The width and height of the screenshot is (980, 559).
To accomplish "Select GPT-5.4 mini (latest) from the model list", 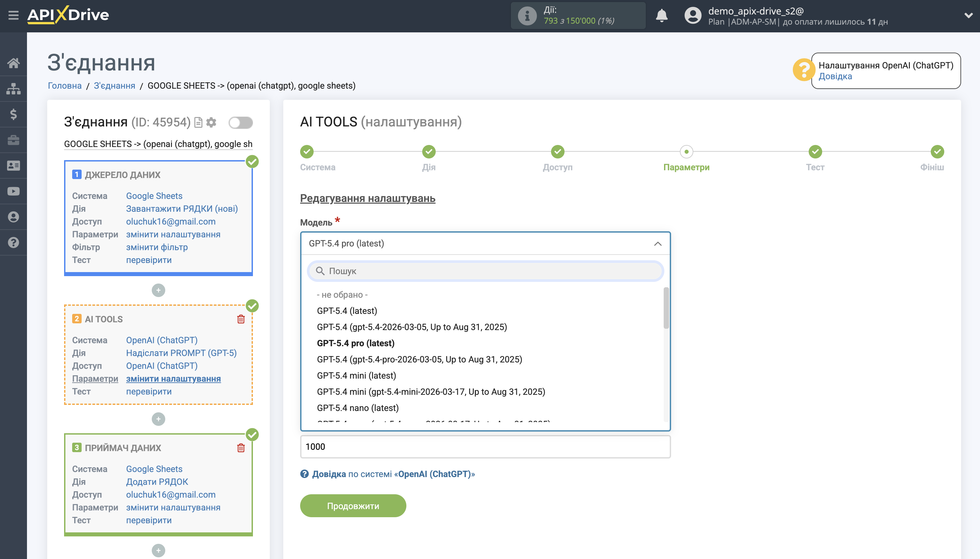I will 357,375.
